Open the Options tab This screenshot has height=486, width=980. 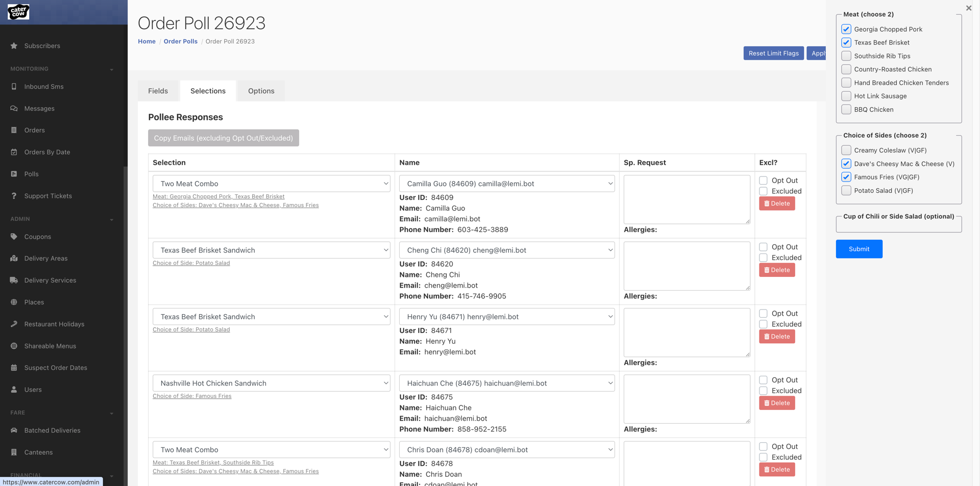(x=261, y=91)
